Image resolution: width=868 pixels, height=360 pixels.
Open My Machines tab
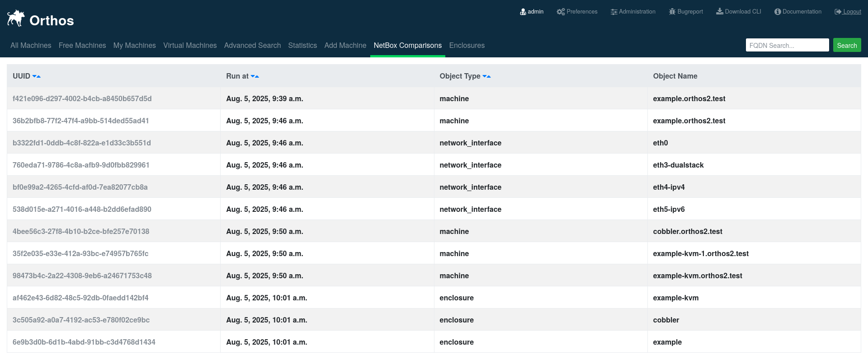135,46
